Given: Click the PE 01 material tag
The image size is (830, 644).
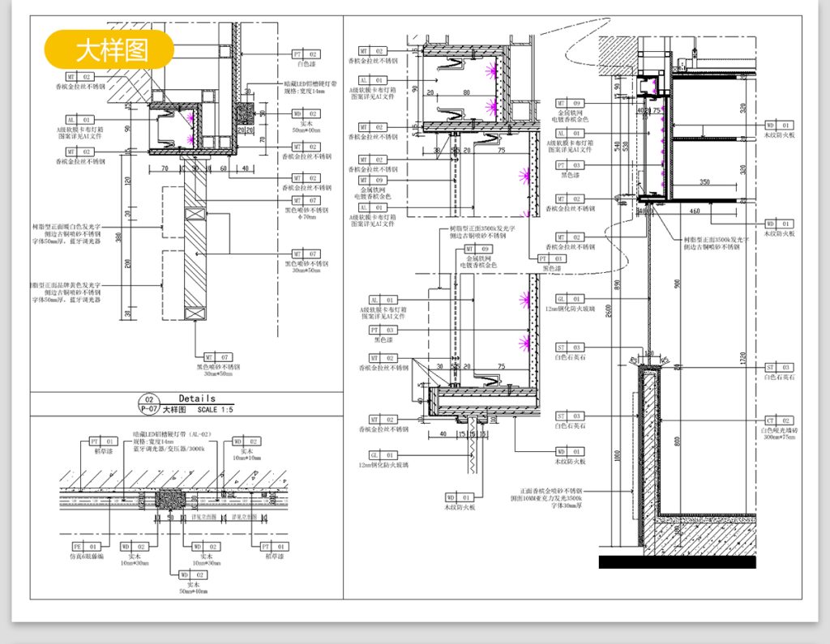Looking at the screenshot, I should point(81,547).
